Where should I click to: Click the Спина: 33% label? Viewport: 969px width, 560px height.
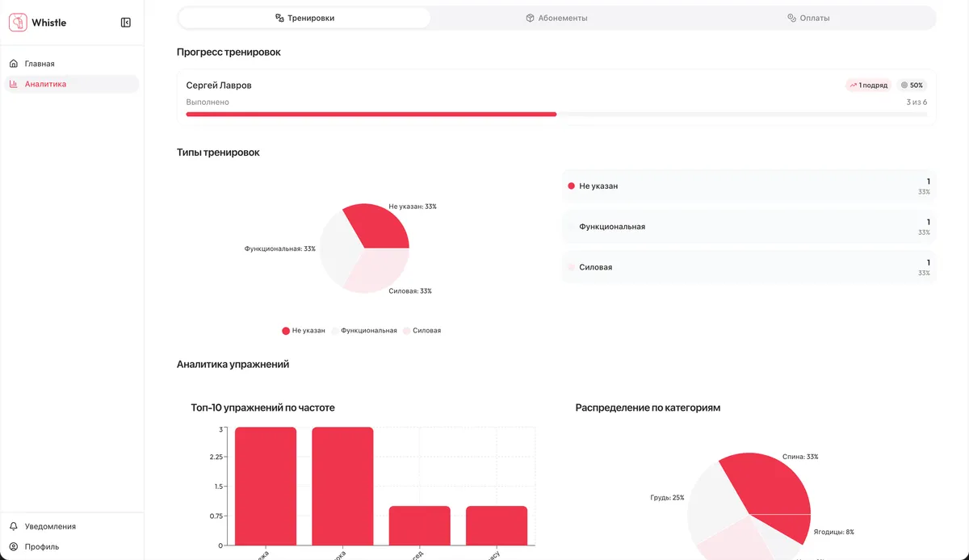pyautogui.click(x=800, y=457)
